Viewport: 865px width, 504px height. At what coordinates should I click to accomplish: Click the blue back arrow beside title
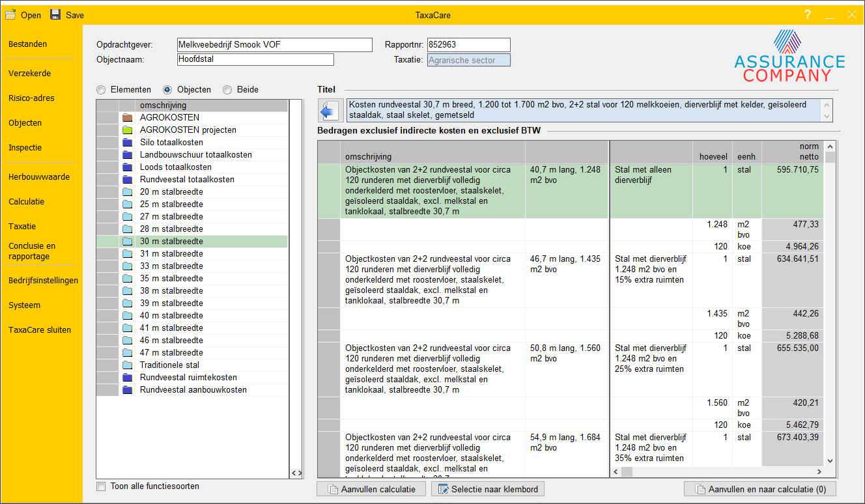(329, 111)
